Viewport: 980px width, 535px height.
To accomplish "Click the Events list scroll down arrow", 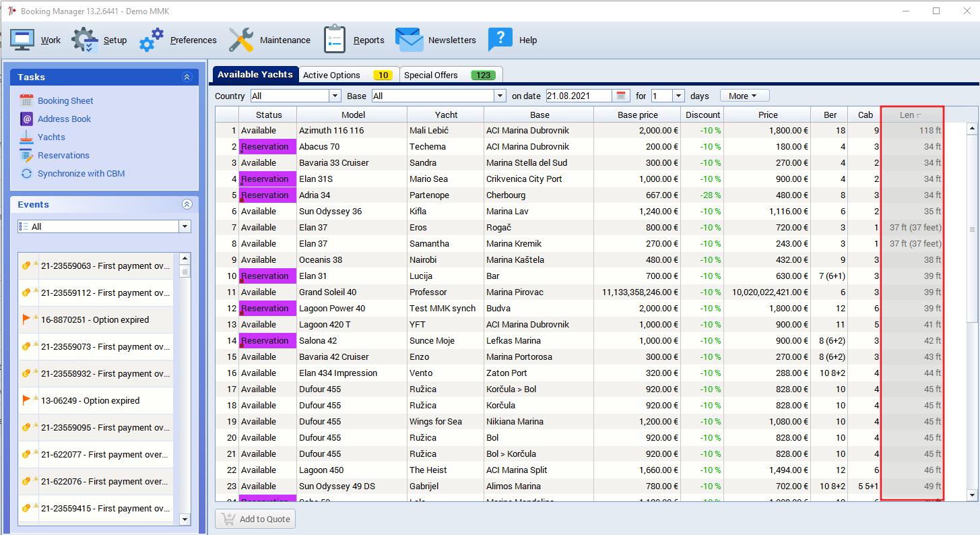I will tap(185, 520).
